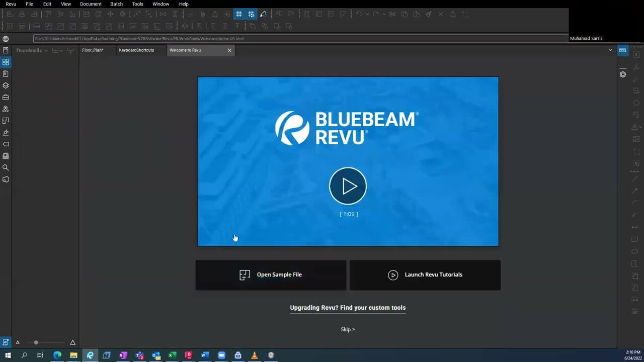
Task: Open the Help menu
Action: click(184, 4)
